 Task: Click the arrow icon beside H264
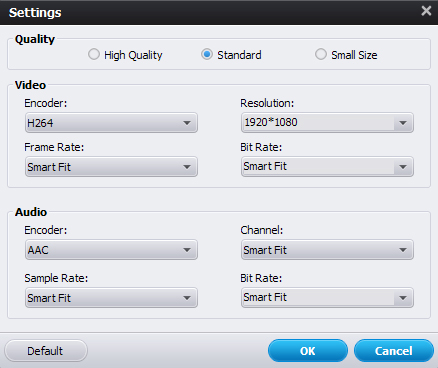[x=187, y=123]
